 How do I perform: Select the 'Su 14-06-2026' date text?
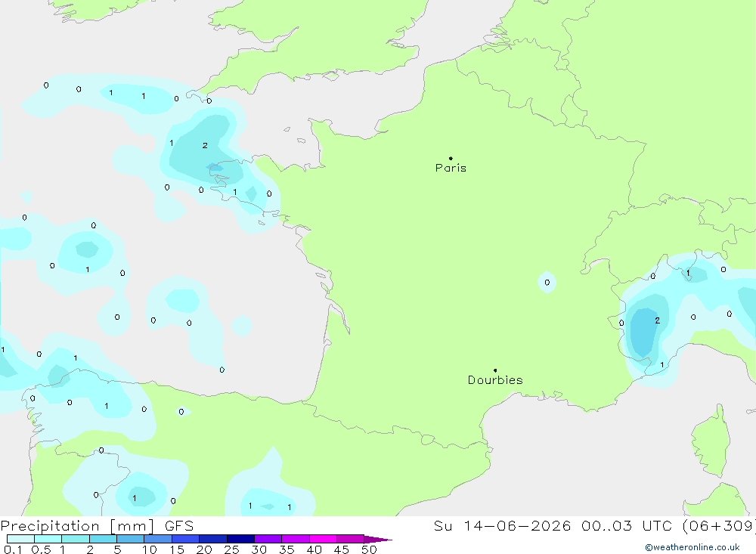tap(502, 525)
